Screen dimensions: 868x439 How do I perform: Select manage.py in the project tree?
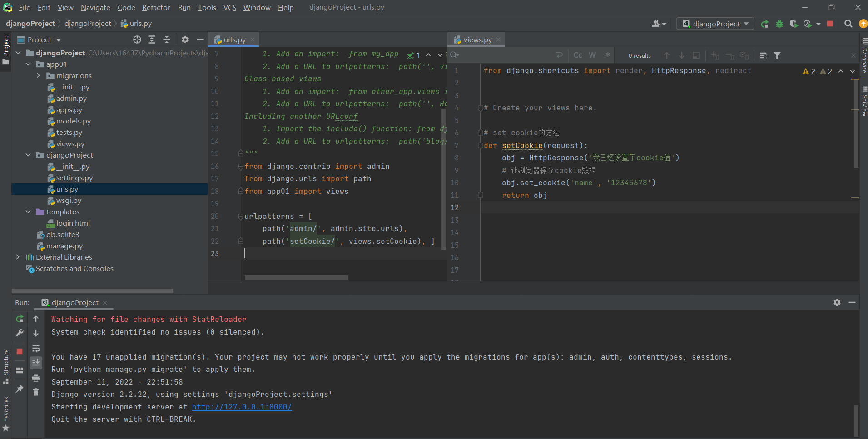click(64, 246)
